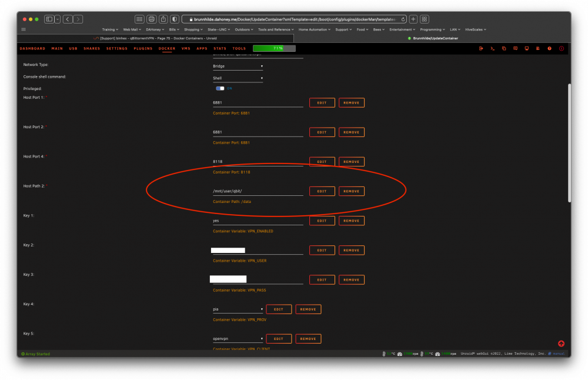
Task: Click the Safari address bar URL
Action: [293, 19]
